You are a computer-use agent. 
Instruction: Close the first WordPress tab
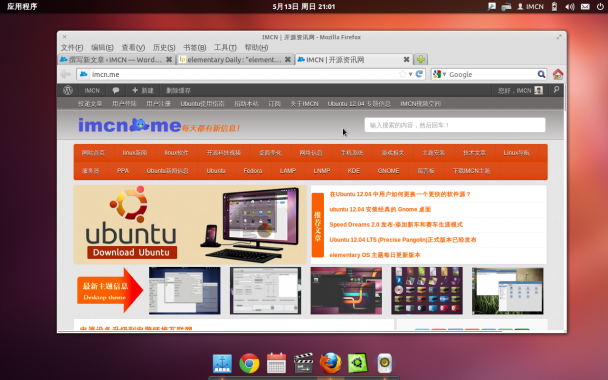(x=169, y=59)
